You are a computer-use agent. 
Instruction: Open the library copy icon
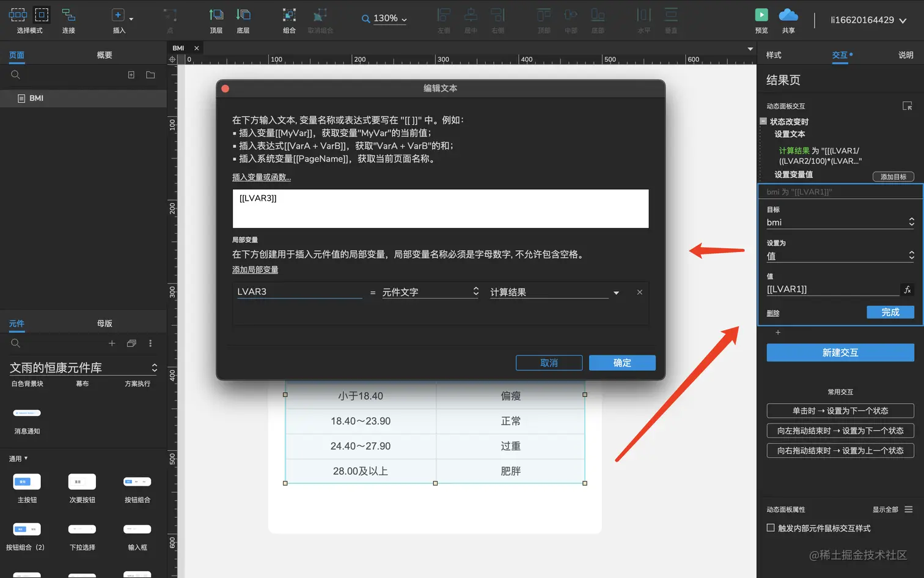(131, 343)
